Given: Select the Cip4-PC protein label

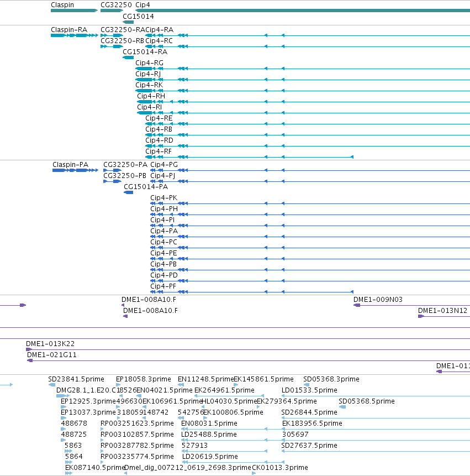Looking at the screenshot, I should coord(163,242).
